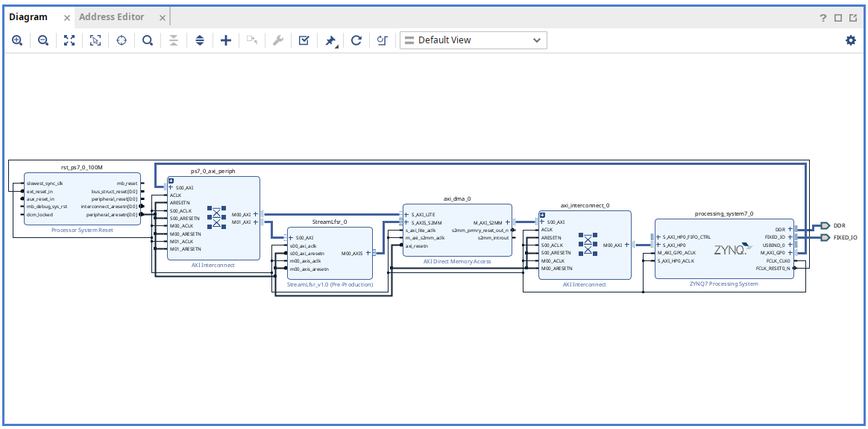This screenshot has width=868, height=429.
Task: Expand S00_AXI interface on StreamLfsr_0
Action: 291,238
